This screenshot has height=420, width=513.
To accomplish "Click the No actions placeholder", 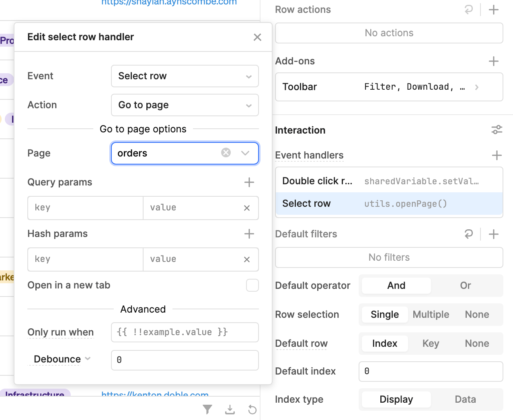I will (389, 33).
